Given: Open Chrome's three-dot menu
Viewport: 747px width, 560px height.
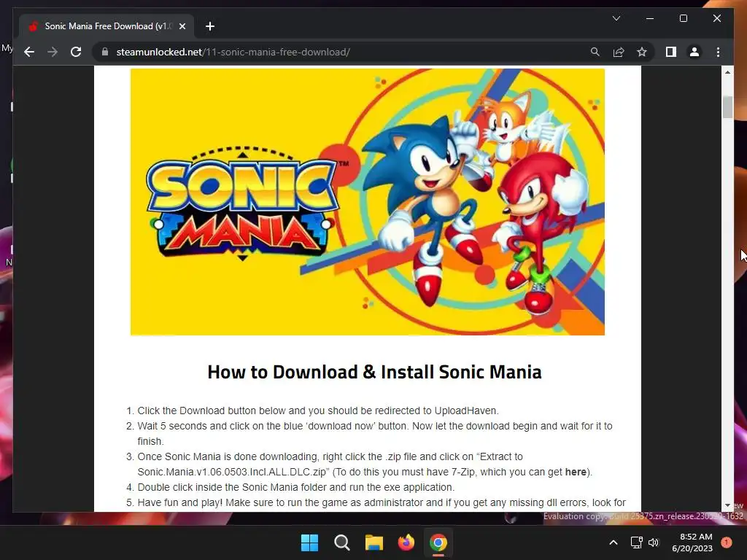Looking at the screenshot, I should 718,52.
